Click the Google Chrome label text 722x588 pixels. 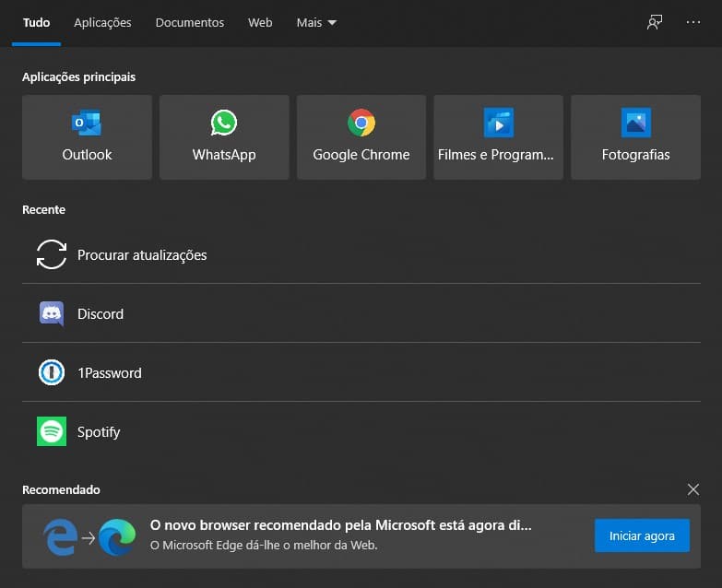(x=361, y=155)
